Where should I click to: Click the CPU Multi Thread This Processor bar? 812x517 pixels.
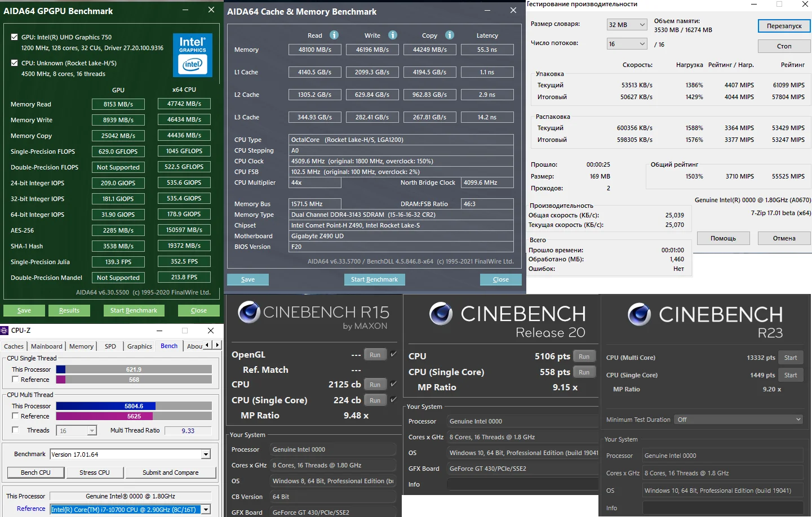tap(134, 406)
